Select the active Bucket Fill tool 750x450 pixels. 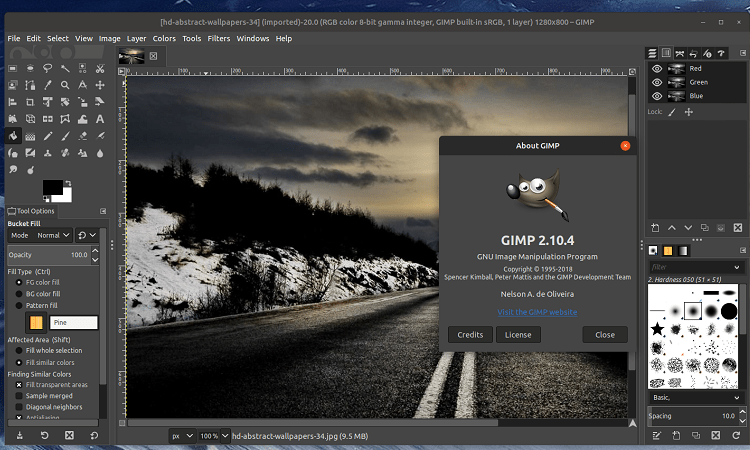pos(13,136)
